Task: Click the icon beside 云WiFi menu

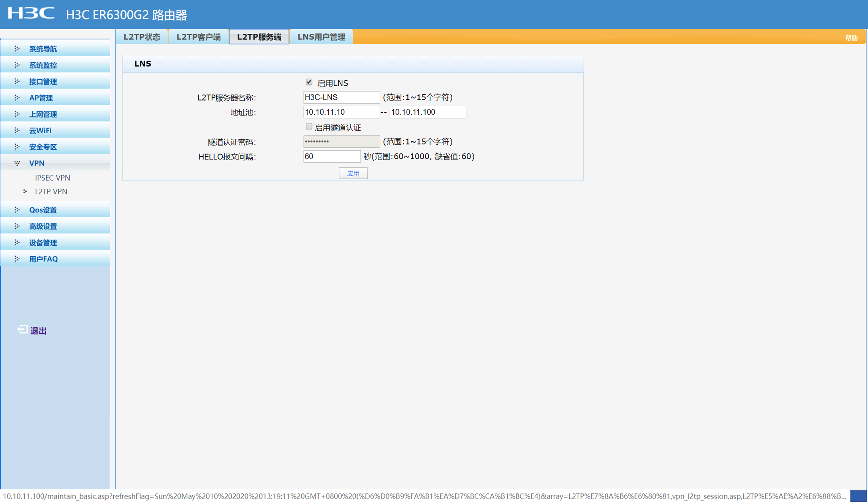Action: tap(17, 130)
